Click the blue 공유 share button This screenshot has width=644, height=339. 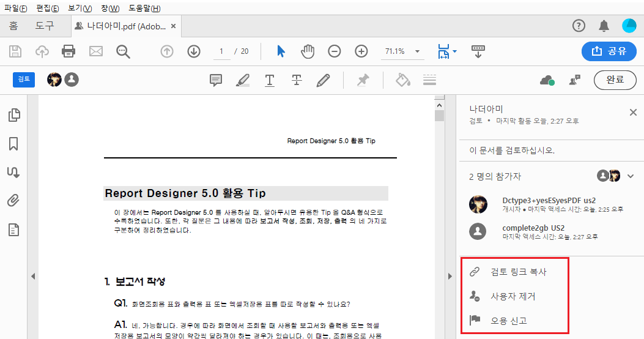click(609, 51)
